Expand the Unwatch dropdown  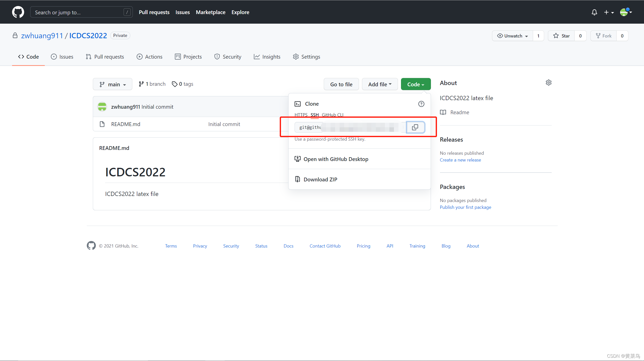pos(512,36)
